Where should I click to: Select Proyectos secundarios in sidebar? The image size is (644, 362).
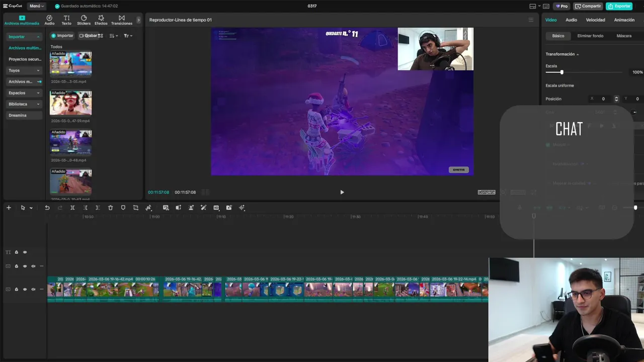25,59
